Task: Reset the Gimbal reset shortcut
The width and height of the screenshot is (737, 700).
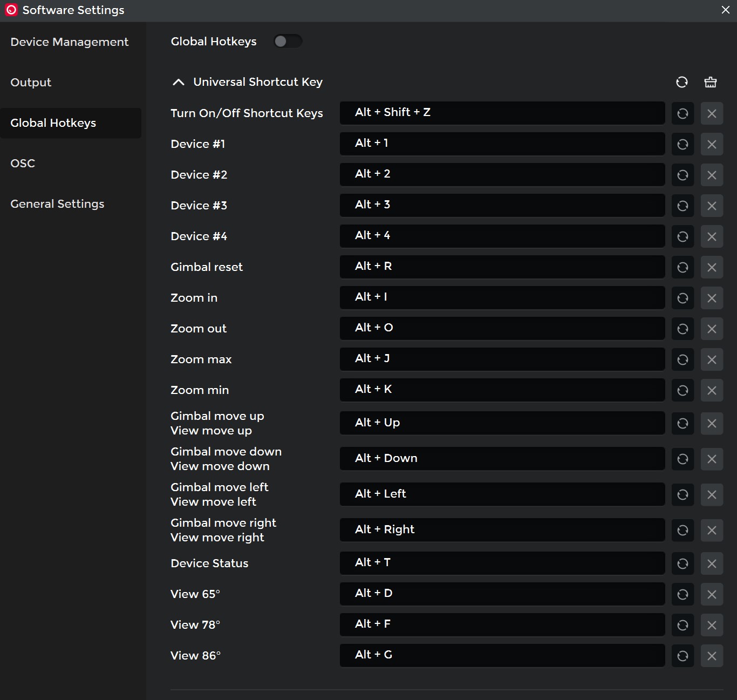Action: point(683,267)
